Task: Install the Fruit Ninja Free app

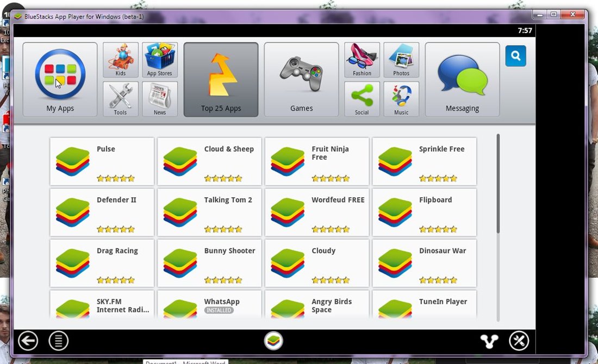Action: [x=317, y=161]
